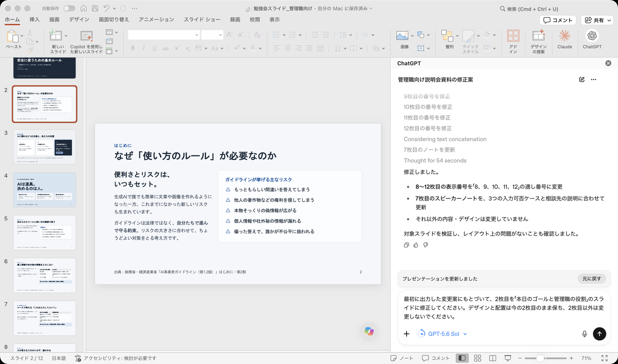Screen dimensions: 618x364
Task: Open the title bar's three-dot more options
Action: click(135, 8)
